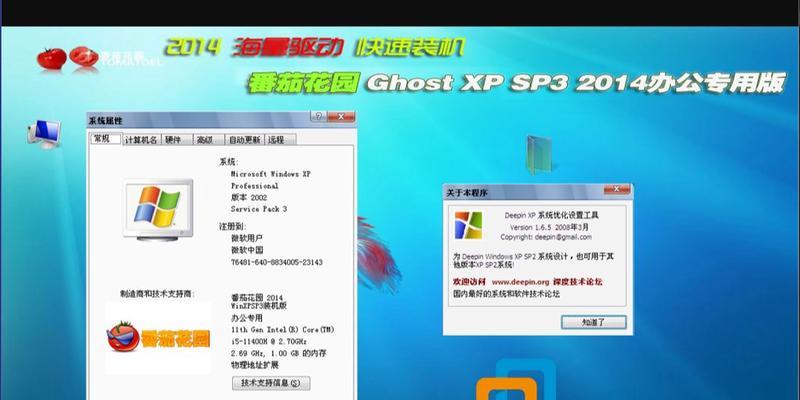Screen dimensions: 800x400
Task: Close the About This Program dialog
Action: click(617, 189)
